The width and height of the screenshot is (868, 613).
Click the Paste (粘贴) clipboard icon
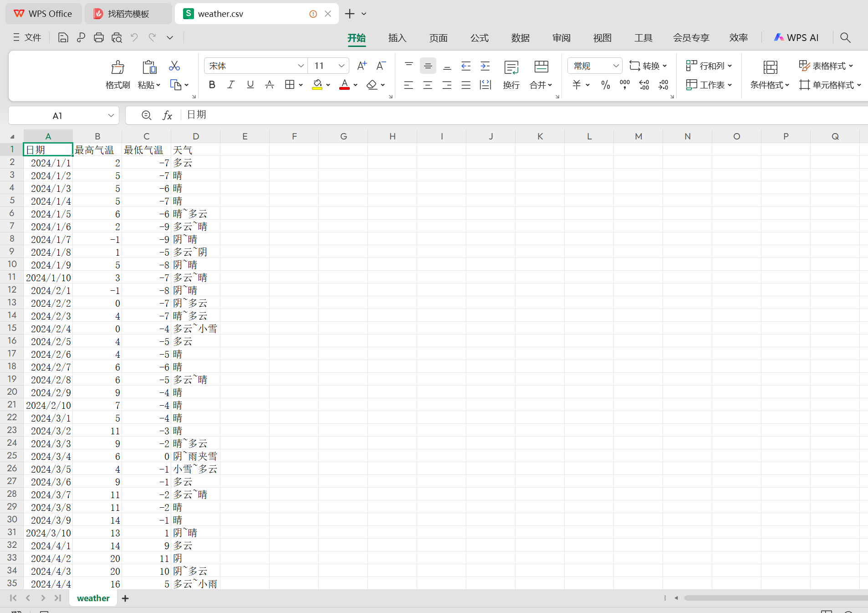click(x=149, y=67)
